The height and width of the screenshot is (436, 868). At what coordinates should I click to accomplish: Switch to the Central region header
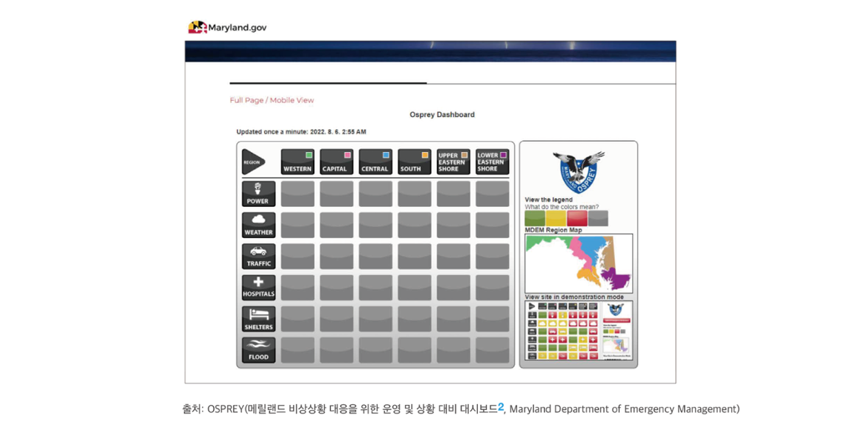[375, 162]
